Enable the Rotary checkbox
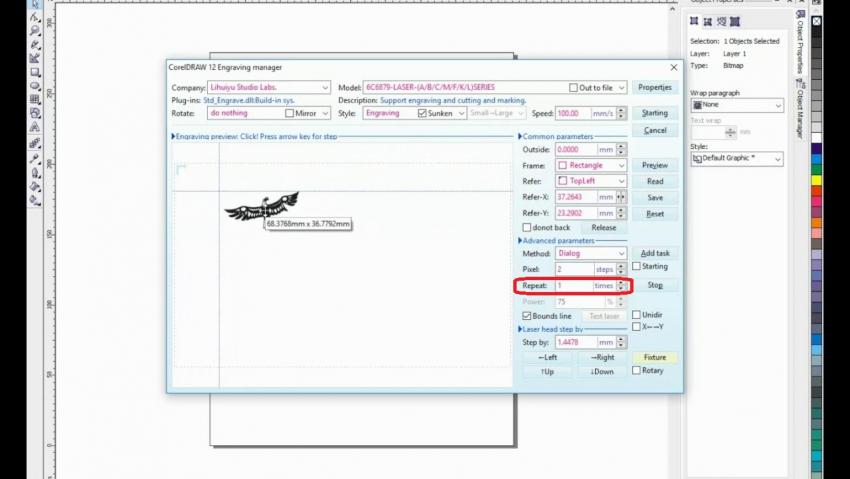Image resolution: width=850 pixels, height=479 pixels. 637,371
